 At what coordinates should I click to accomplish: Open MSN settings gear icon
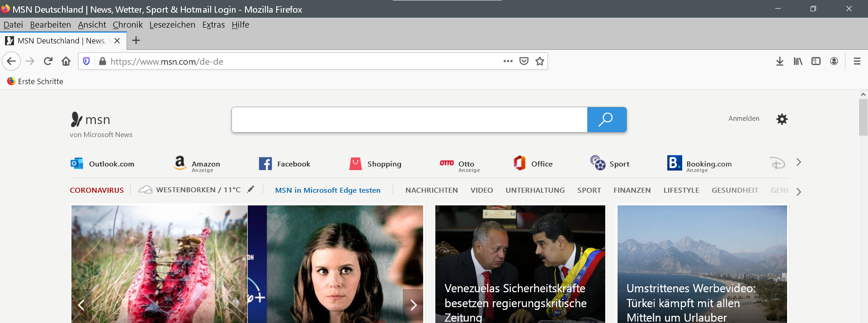coord(782,119)
